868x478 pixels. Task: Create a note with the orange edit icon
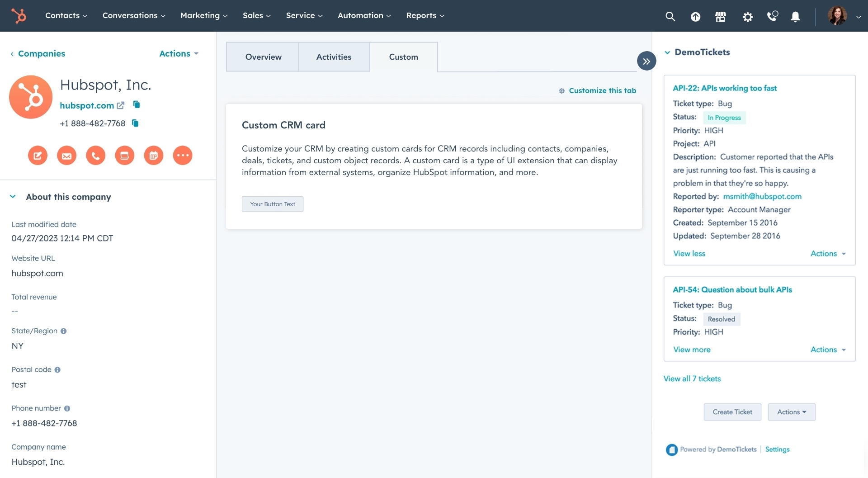(38, 156)
